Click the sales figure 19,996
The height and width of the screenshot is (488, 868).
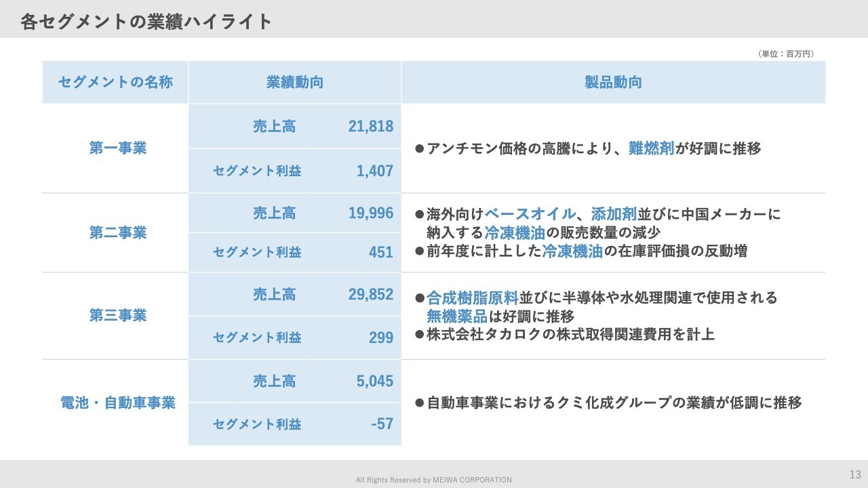pyautogui.click(x=370, y=213)
